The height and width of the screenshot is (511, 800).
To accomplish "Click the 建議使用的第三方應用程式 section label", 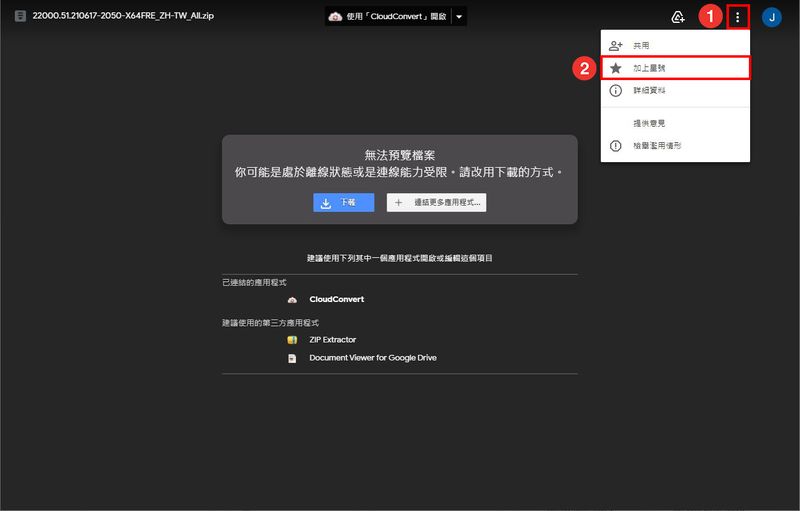I will click(x=270, y=323).
